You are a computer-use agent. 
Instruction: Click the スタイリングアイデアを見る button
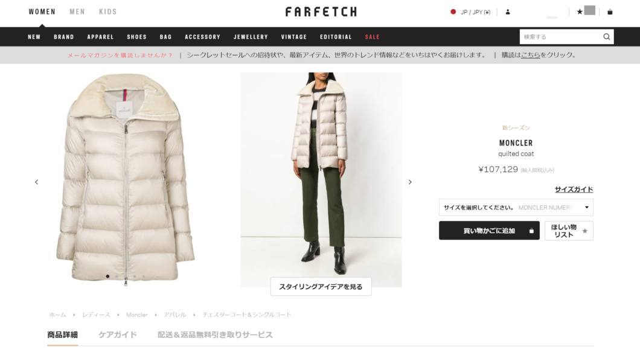click(321, 287)
